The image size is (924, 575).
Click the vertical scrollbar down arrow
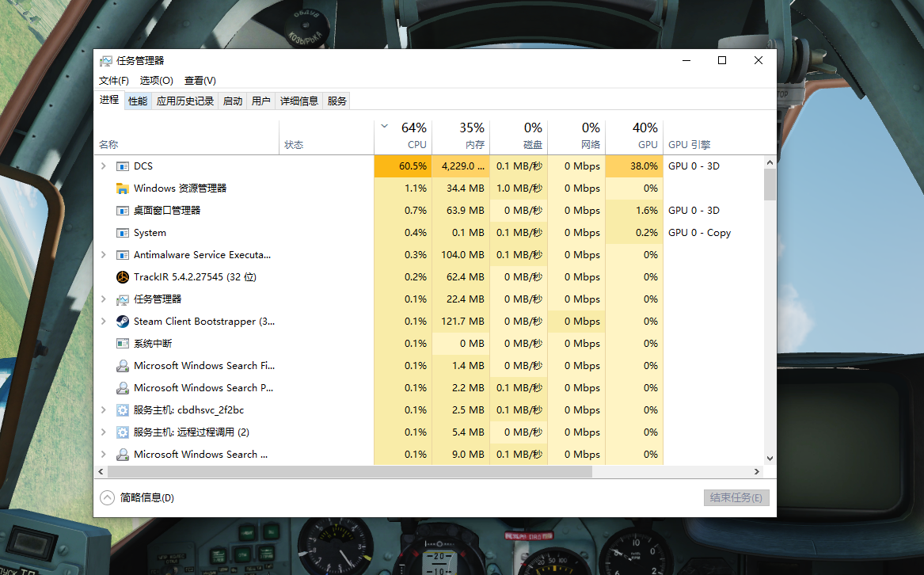point(770,459)
